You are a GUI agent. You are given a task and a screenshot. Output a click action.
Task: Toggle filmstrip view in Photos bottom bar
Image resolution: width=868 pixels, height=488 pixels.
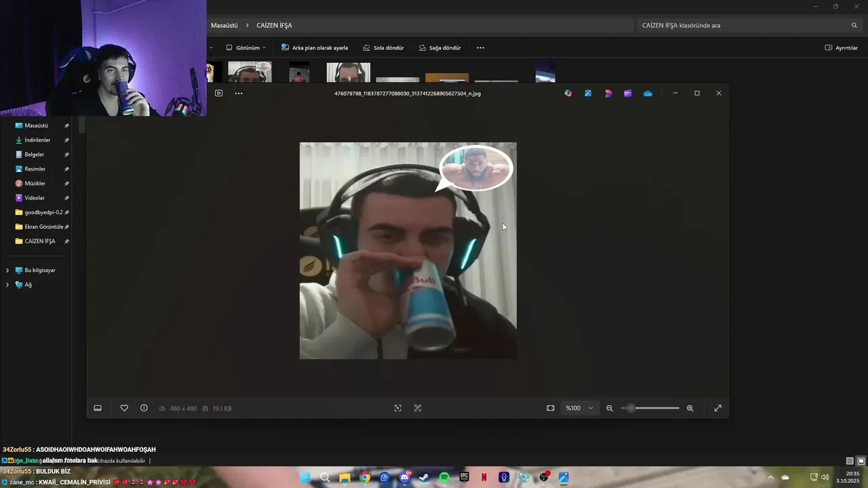point(98,408)
